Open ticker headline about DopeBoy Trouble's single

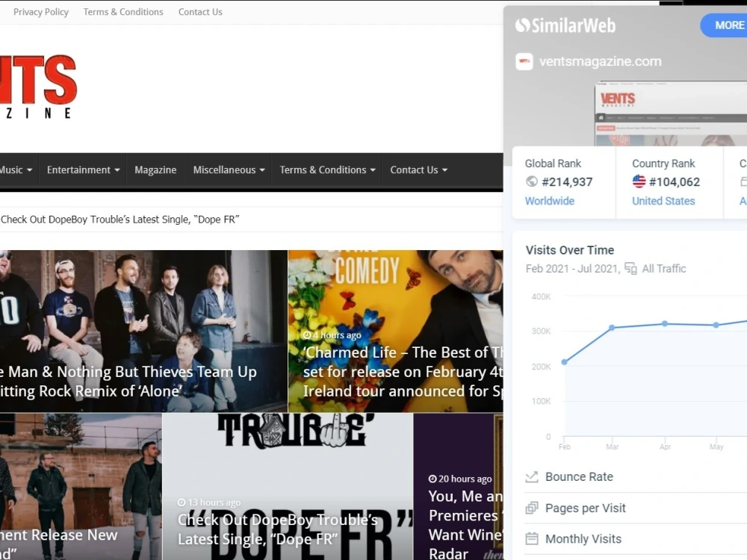[120, 220]
